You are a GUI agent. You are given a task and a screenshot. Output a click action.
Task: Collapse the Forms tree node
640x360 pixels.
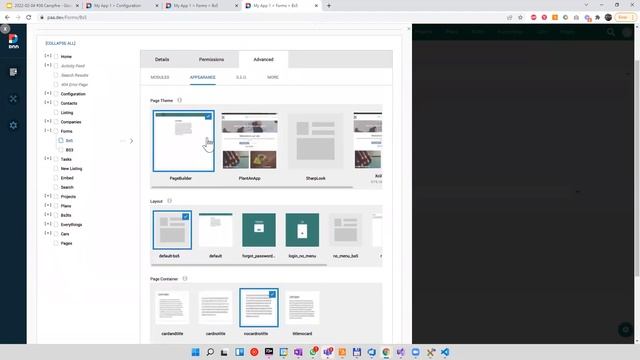click(48, 131)
